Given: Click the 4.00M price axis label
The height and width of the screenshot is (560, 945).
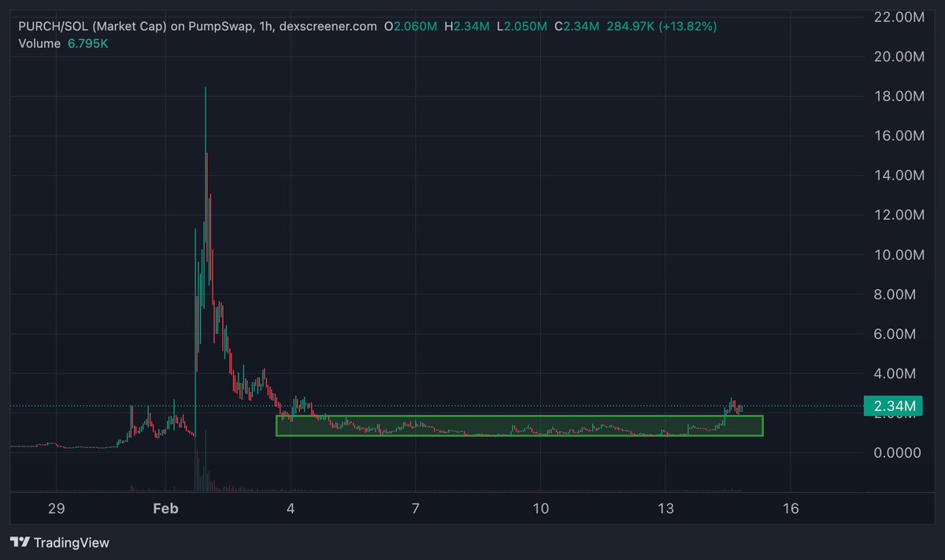Looking at the screenshot, I should pyautogui.click(x=895, y=373).
